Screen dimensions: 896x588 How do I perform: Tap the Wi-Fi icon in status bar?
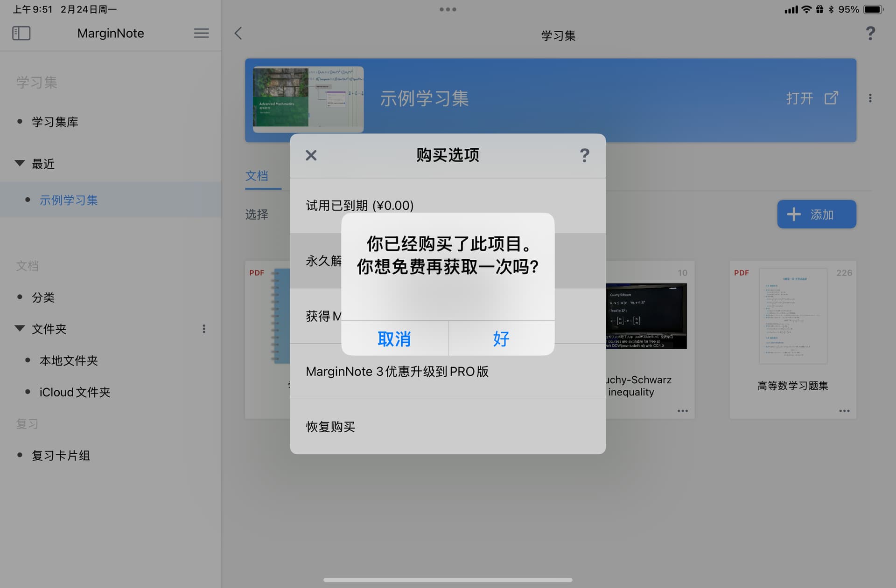pos(806,9)
